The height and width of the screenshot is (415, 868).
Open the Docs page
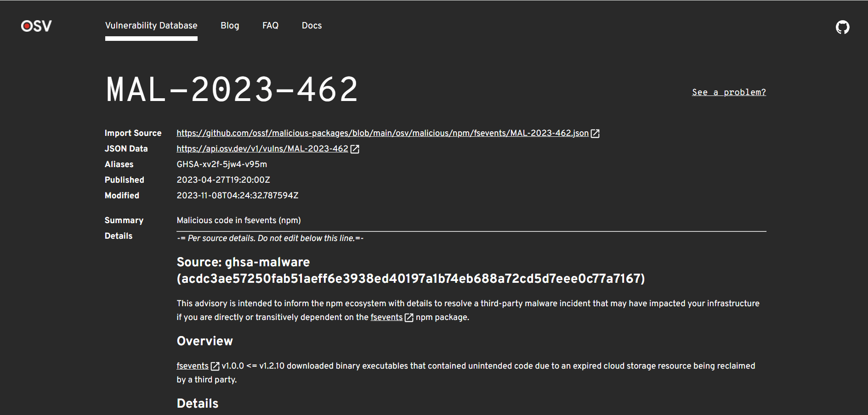pyautogui.click(x=312, y=26)
